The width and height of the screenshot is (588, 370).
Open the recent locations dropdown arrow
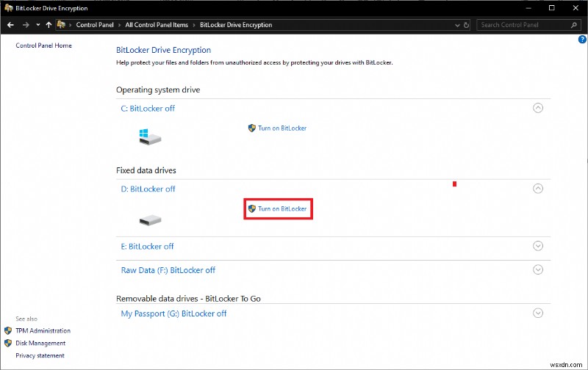pos(38,25)
